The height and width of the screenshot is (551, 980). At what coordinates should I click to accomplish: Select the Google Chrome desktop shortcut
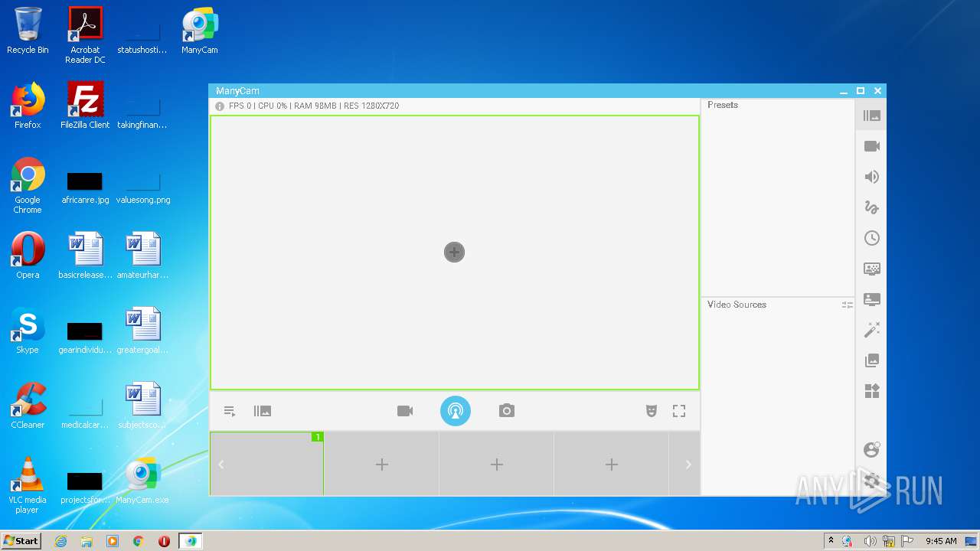pyautogui.click(x=28, y=185)
